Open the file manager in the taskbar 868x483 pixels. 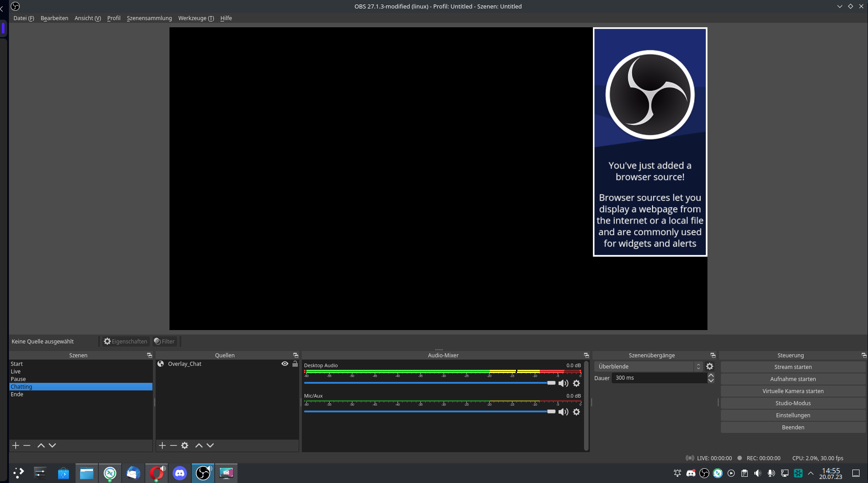[87, 473]
